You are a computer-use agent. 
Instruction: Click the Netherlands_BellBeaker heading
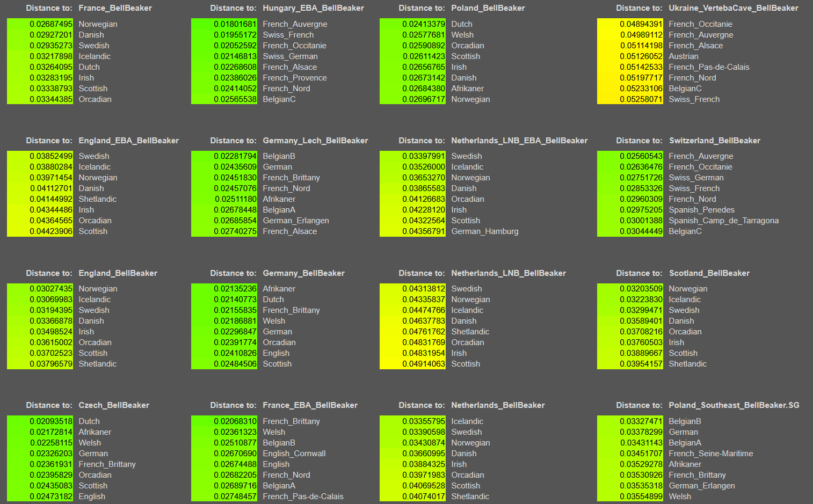point(498,405)
